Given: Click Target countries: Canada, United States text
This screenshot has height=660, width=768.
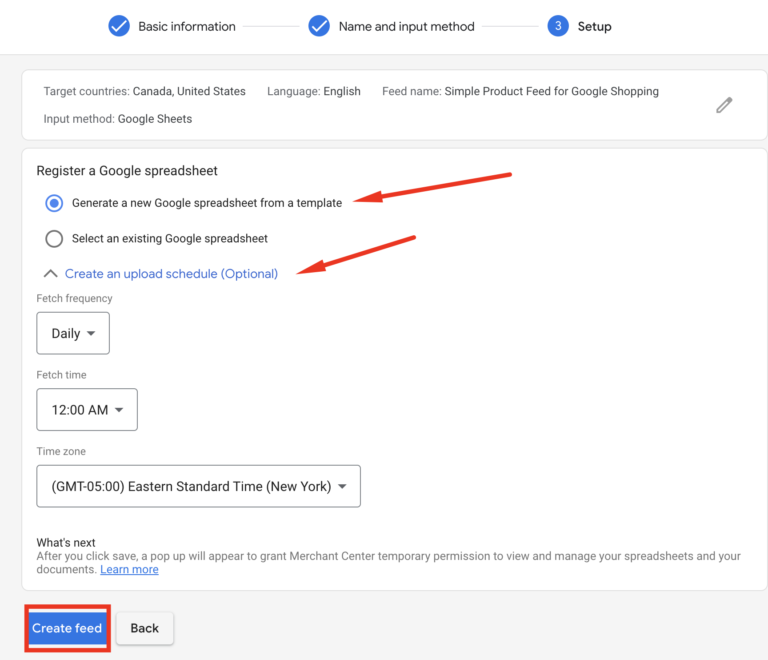Looking at the screenshot, I should 144,92.
